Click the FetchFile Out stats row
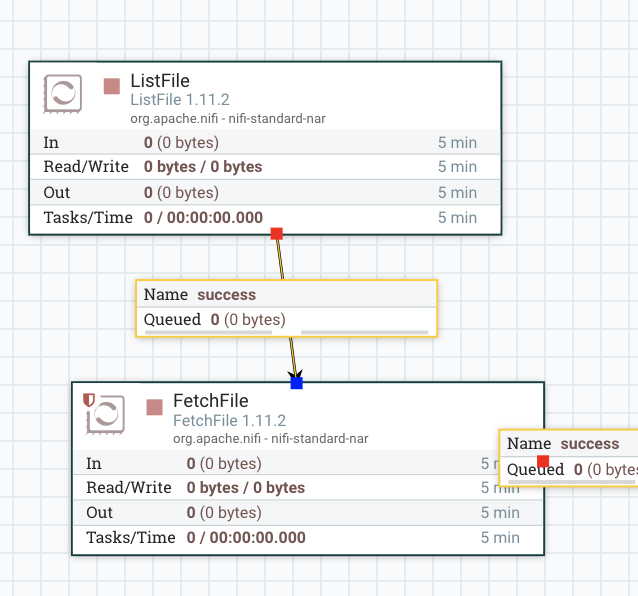This screenshot has height=596, width=638. [300, 512]
